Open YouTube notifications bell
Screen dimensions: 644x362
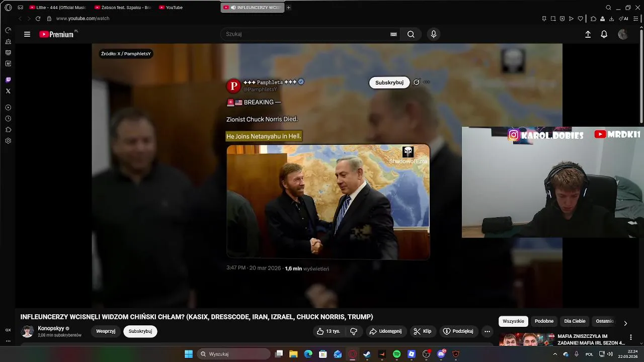click(604, 34)
